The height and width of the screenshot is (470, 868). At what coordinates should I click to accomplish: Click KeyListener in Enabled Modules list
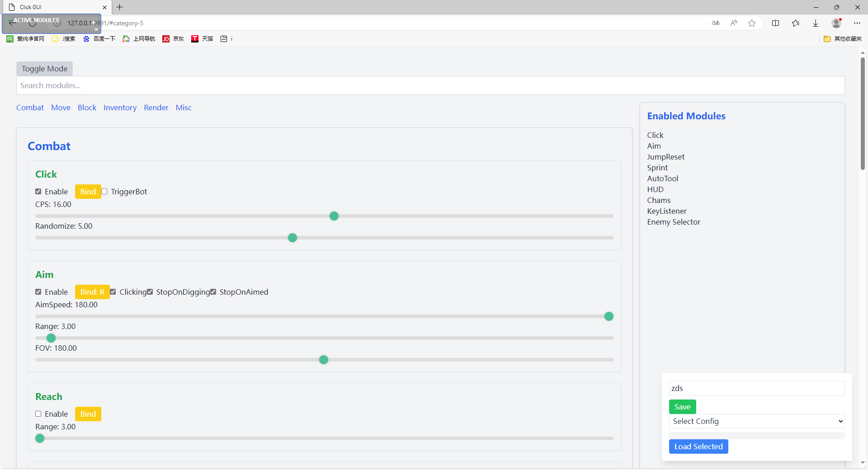(667, 211)
